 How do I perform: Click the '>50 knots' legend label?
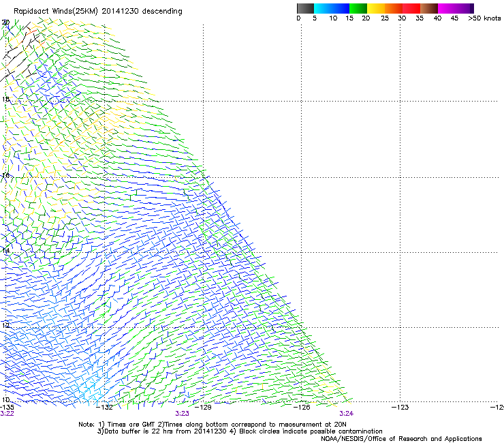[484, 18]
